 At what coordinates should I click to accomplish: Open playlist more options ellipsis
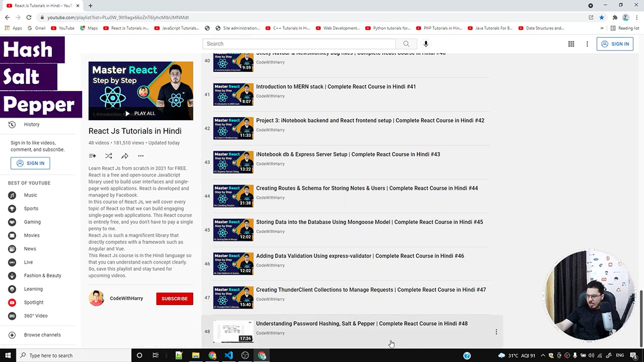click(x=141, y=156)
